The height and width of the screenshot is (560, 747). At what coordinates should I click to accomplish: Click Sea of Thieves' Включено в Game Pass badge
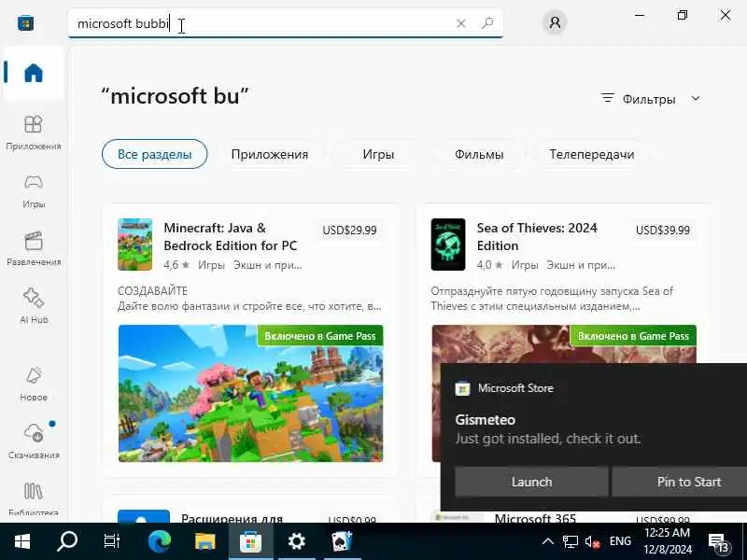tap(633, 336)
